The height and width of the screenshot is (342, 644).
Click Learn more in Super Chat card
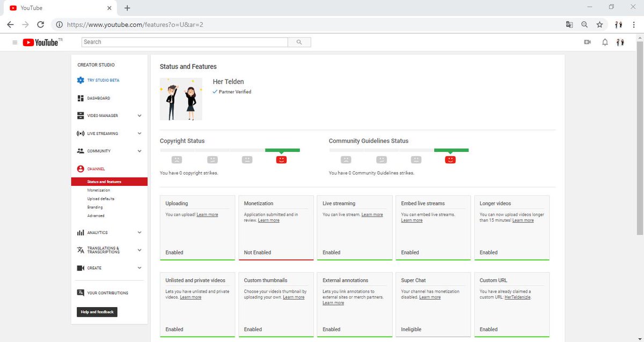point(430,297)
